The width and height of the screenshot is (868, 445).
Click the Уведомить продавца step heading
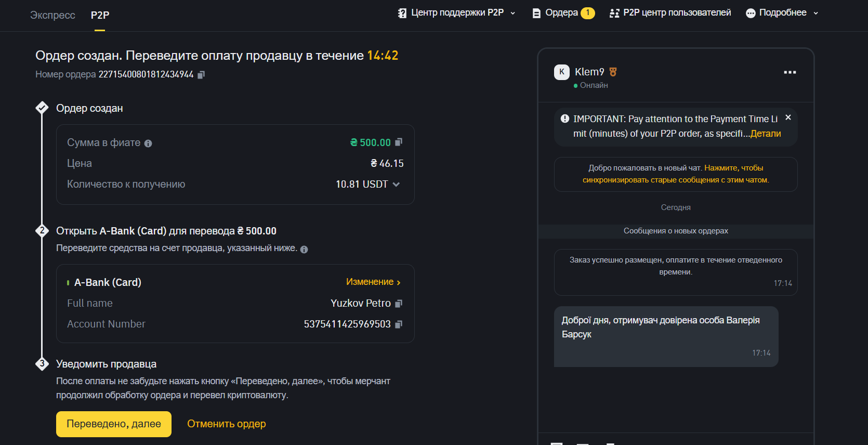(106, 364)
